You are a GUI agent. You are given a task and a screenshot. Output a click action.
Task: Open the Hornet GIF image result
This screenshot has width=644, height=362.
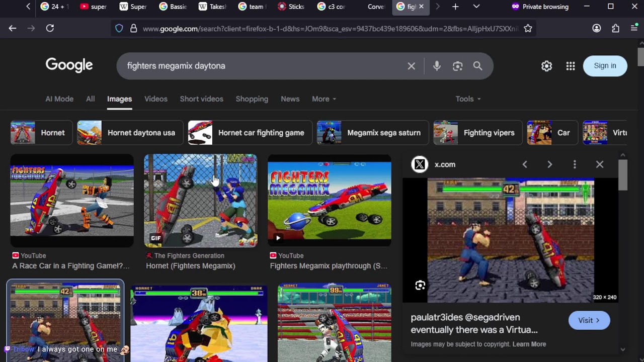[x=200, y=201]
